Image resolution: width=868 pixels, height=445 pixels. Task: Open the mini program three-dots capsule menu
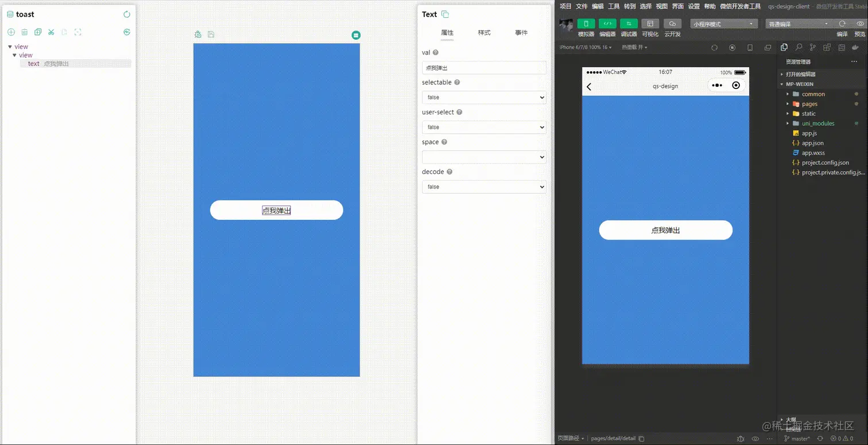click(x=716, y=86)
